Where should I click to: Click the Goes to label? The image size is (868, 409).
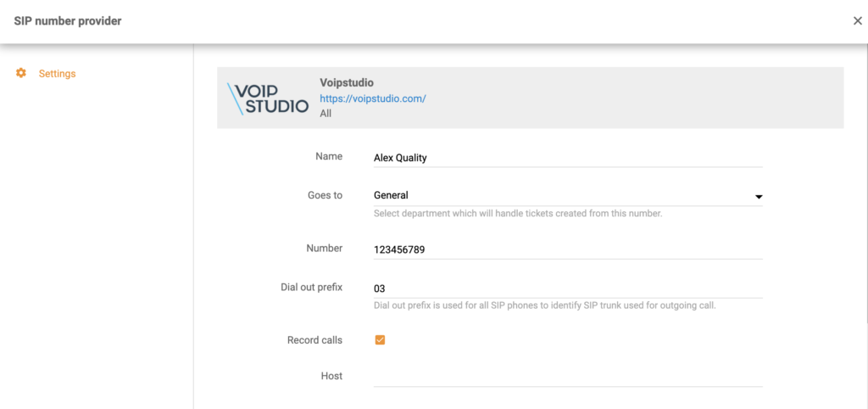[x=325, y=195]
